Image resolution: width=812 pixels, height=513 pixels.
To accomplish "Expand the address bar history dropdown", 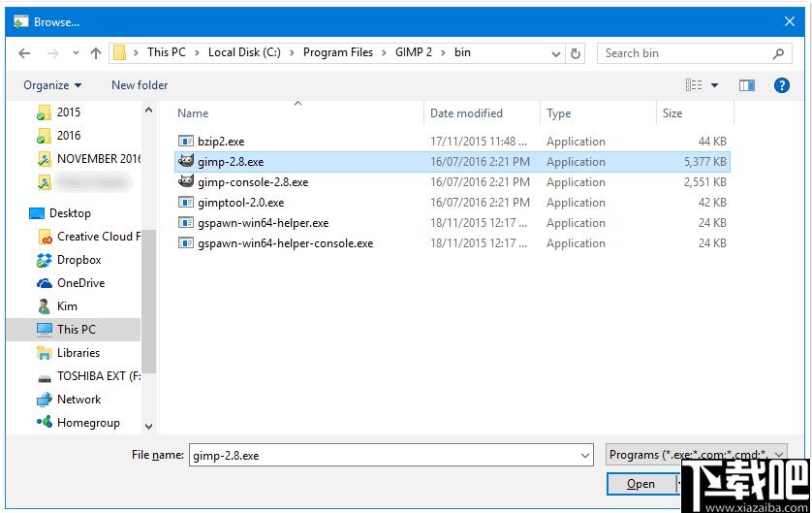I will click(x=556, y=53).
